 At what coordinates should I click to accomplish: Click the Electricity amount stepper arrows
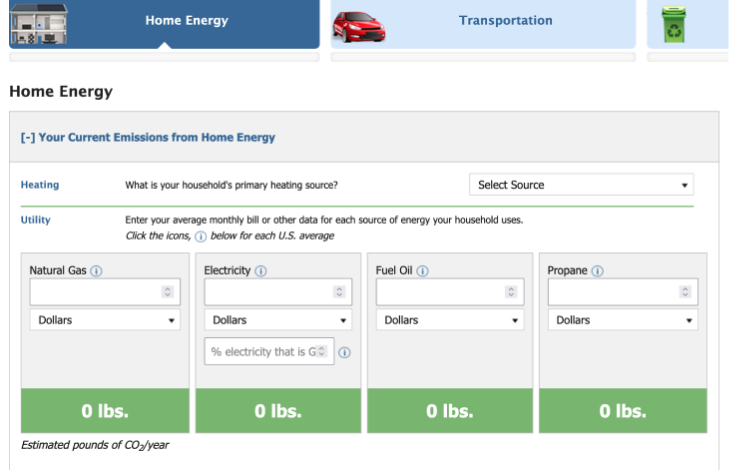(339, 292)
